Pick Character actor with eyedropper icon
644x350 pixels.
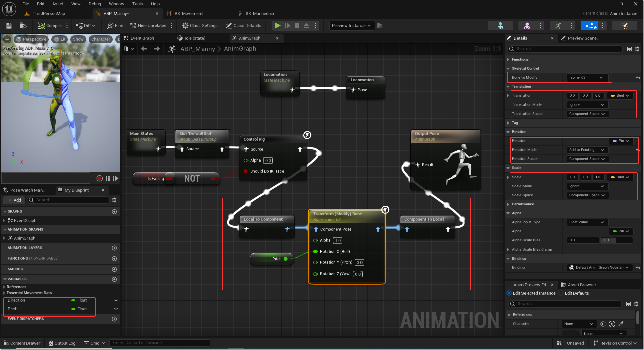coord(621,324)
